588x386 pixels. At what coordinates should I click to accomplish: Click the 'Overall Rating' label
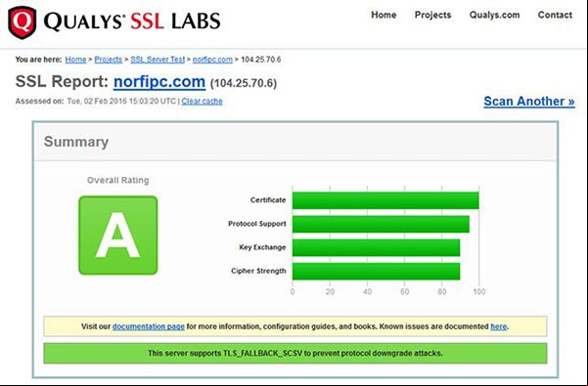[x=118, y=180]
